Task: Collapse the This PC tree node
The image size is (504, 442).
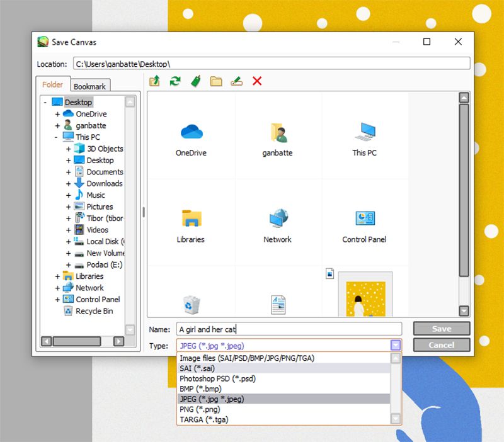Action: [56, 137]
